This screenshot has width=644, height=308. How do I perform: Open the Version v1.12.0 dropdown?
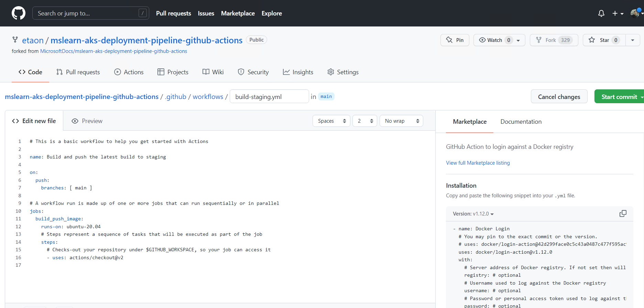coord(473,214)
